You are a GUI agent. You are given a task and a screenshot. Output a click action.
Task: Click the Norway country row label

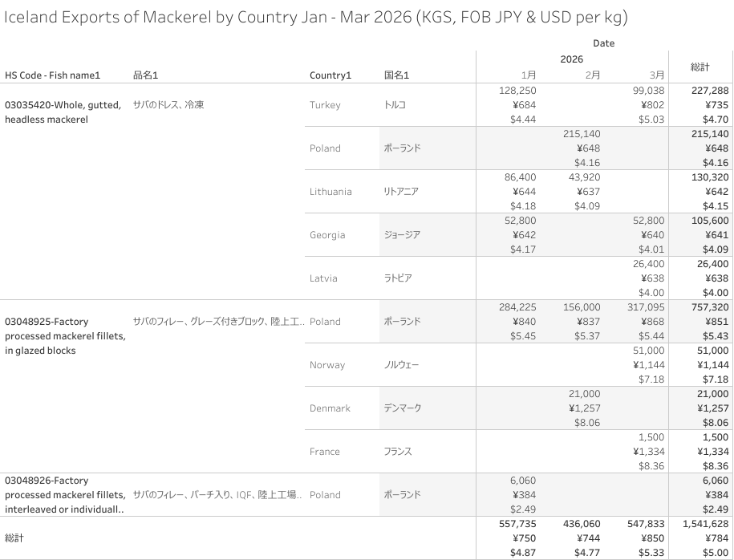point(327,365)
